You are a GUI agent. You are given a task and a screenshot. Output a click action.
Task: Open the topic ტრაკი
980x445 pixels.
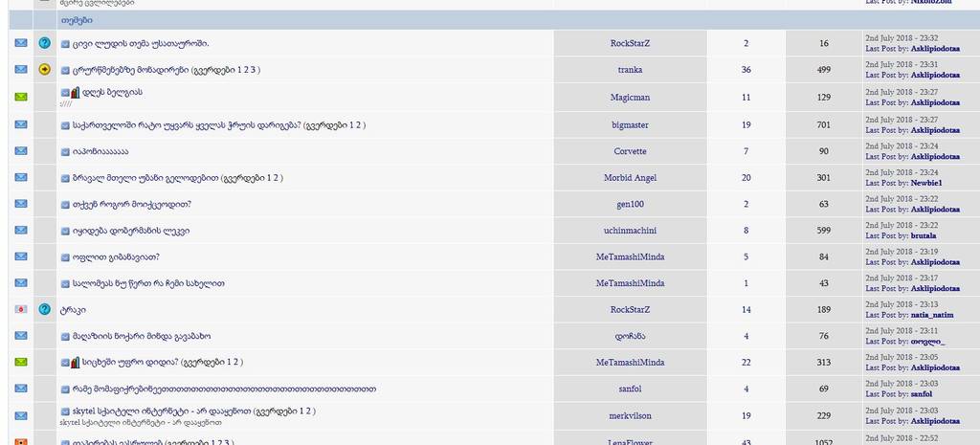tap(73, 310)
